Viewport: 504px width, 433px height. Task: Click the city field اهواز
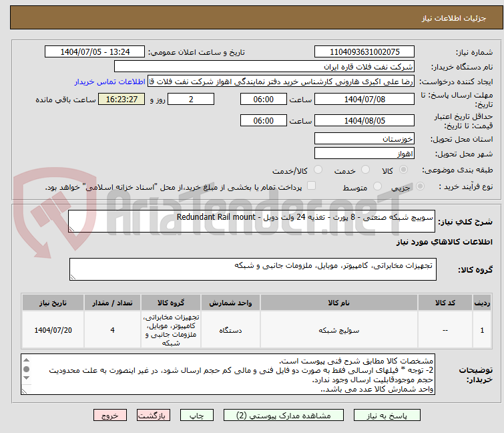click(x=364, y=154)
